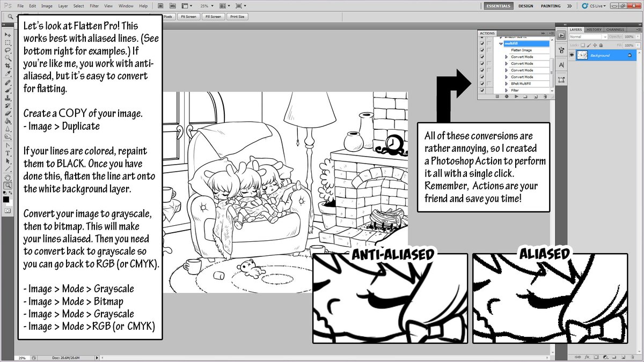Viewport: 644px width, 362px height.
Task: Hide the Background layer with eye icon
Action: pyautogui.click(x=572, y=55)
